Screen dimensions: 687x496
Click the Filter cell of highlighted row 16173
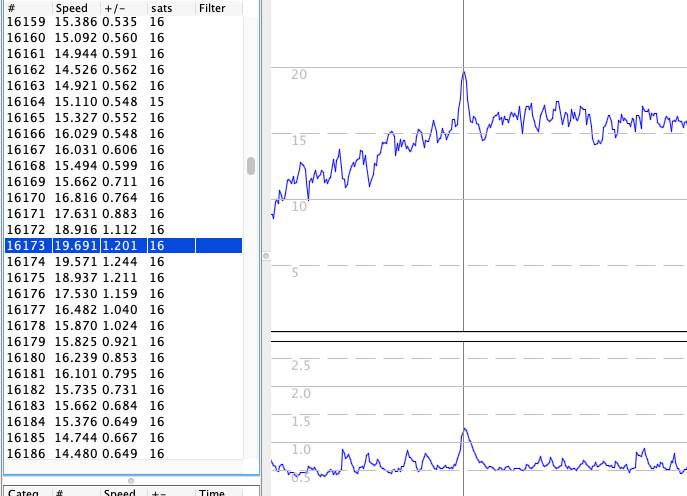click(x=218, y=246)
